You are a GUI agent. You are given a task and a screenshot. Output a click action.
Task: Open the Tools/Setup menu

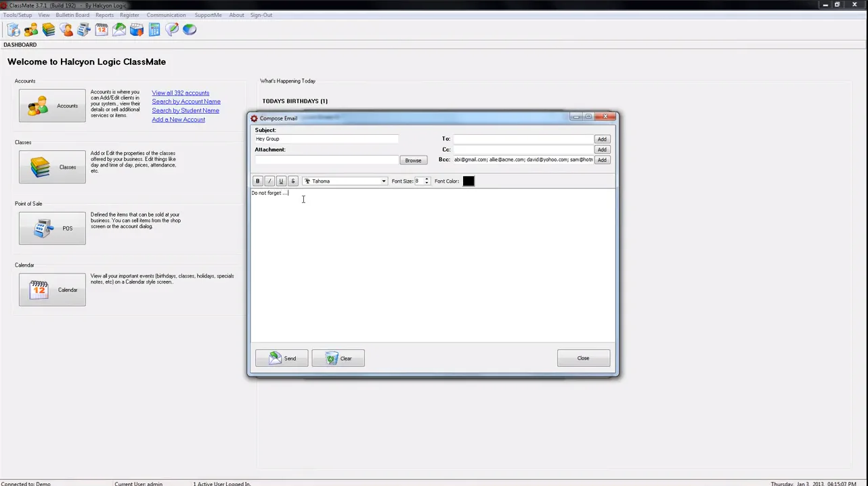click(17, 15)
